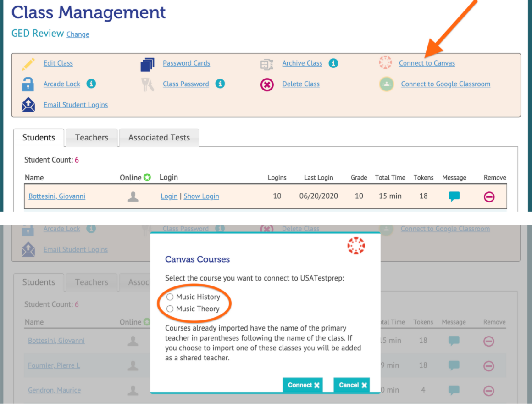Click the Archive Class link
This screenshot has width=532, height=404.
point(302,63)
